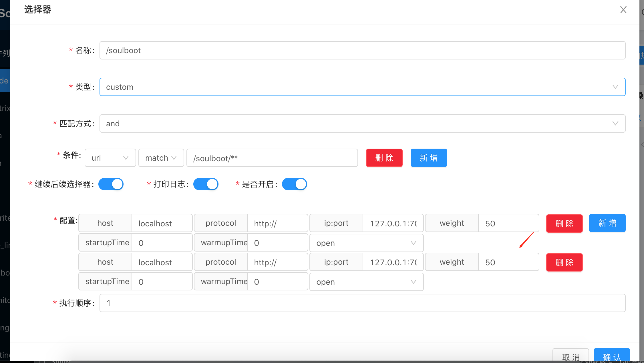644x363 pixels.
Task: Click the first config protocol field http://
Action: click(x=278, y=223)
